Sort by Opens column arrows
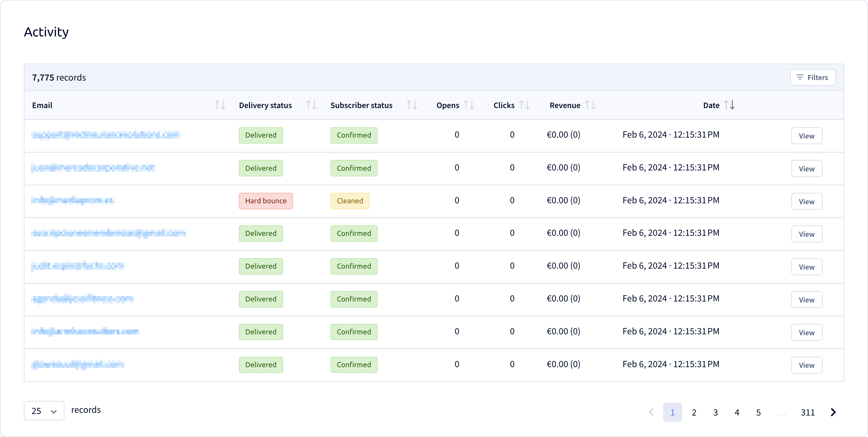 (x=469, y=105)
